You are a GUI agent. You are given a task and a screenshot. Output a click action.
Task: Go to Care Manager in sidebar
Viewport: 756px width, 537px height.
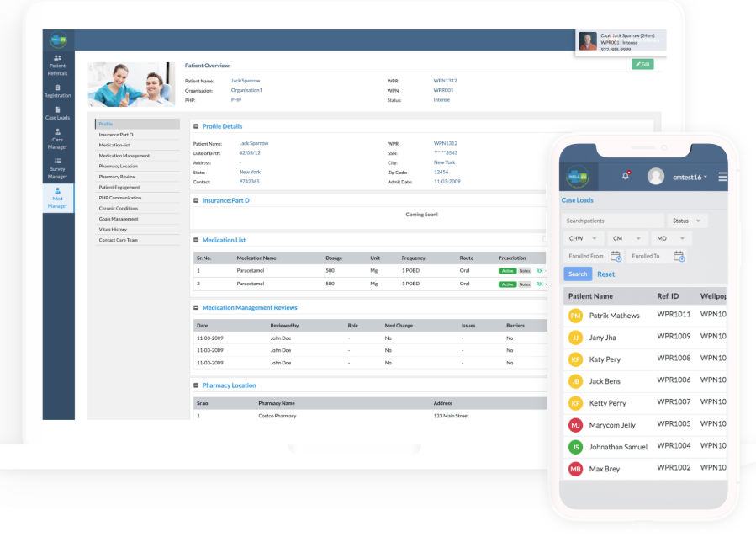tap(57, 139)
